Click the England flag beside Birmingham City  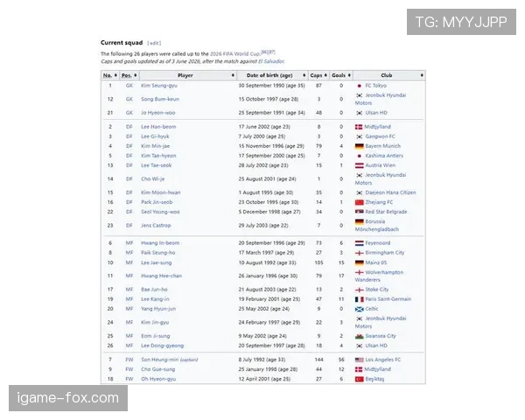point(359,253)
